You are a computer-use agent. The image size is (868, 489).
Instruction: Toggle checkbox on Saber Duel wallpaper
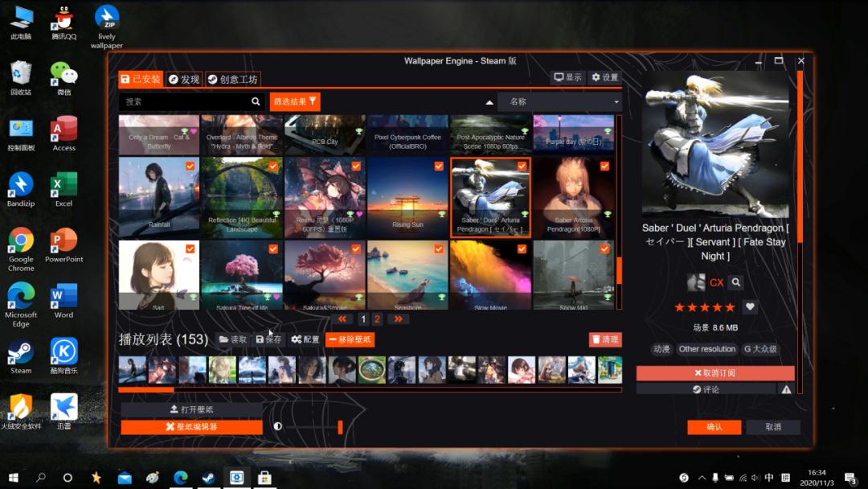[x=522, y=166]
